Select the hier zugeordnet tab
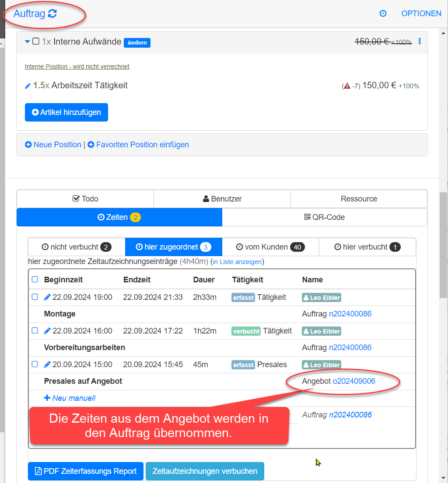 (x=174, y=247)
